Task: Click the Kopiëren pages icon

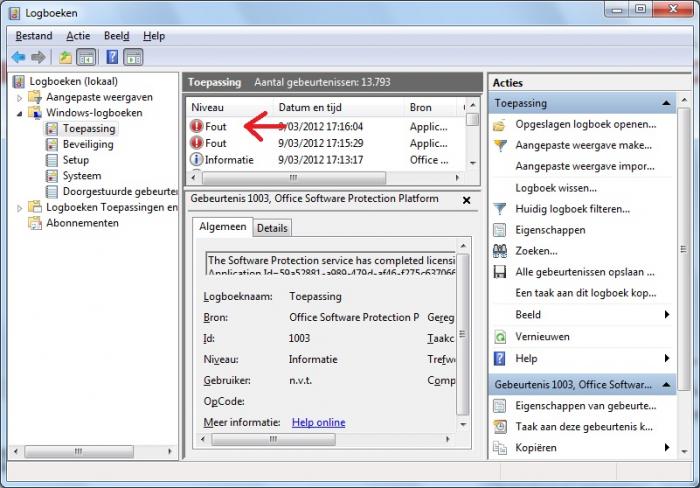Action: point(500,448)
